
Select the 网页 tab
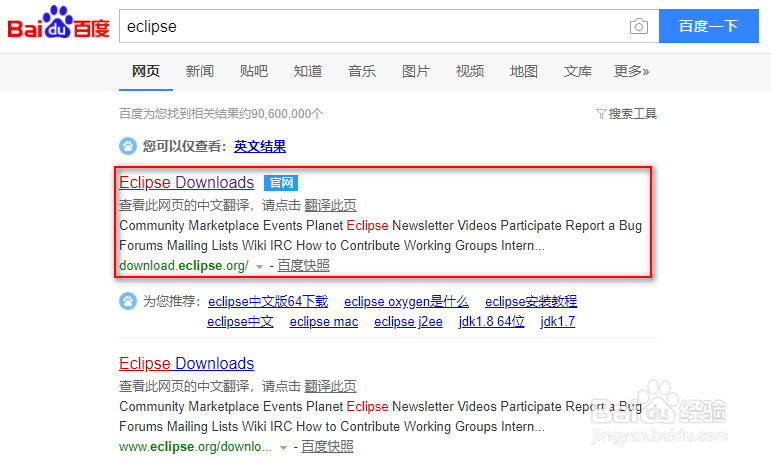[x=146, y=71]
